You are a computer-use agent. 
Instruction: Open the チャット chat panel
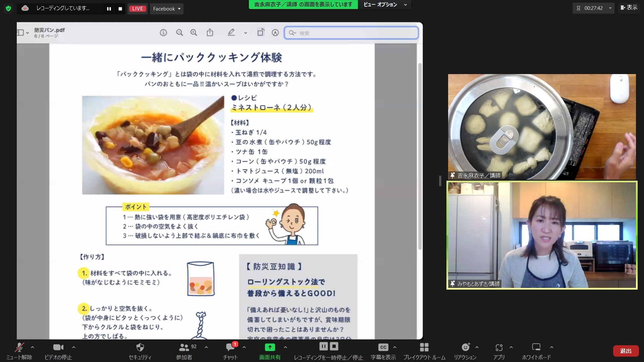click(x=231, y=351)
